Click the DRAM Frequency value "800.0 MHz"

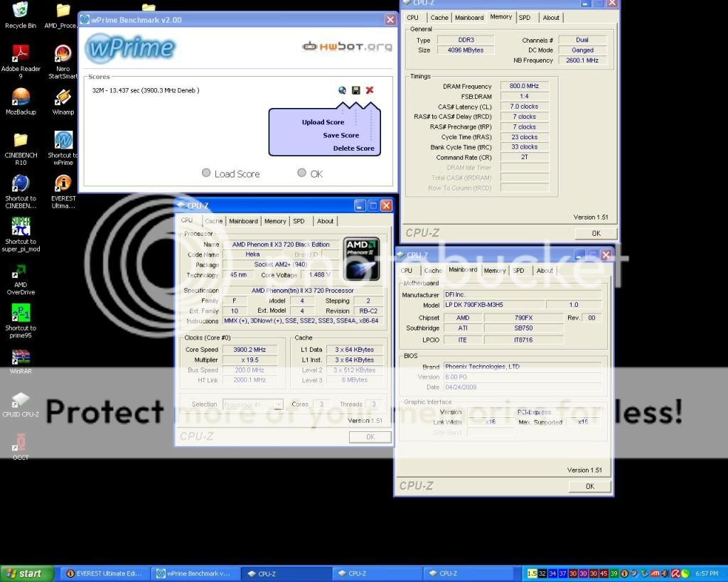pyautogui.click(x=524, y=86)
